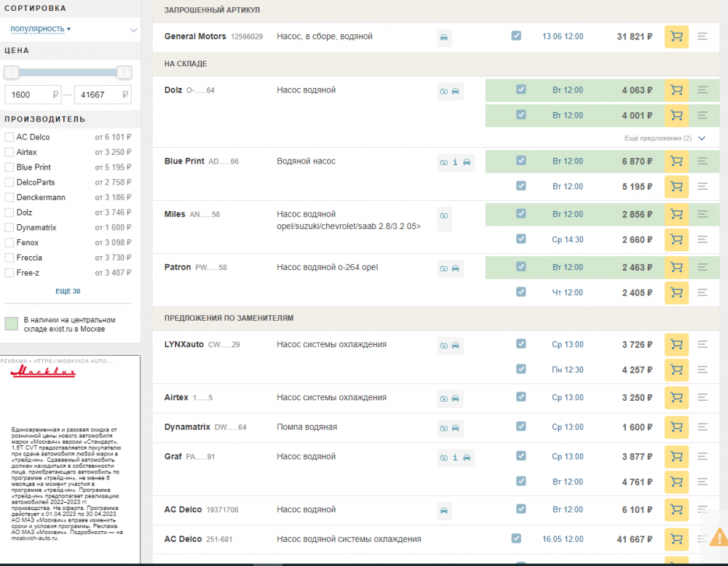Click the right price slider handle
This screenshot has height=566, width=728.
(x=124, y=72)
